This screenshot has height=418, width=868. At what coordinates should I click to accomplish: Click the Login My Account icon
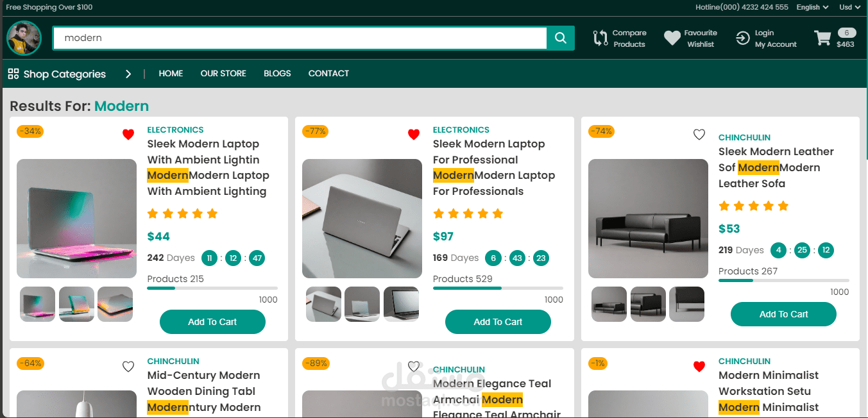[x=743, y=38]
